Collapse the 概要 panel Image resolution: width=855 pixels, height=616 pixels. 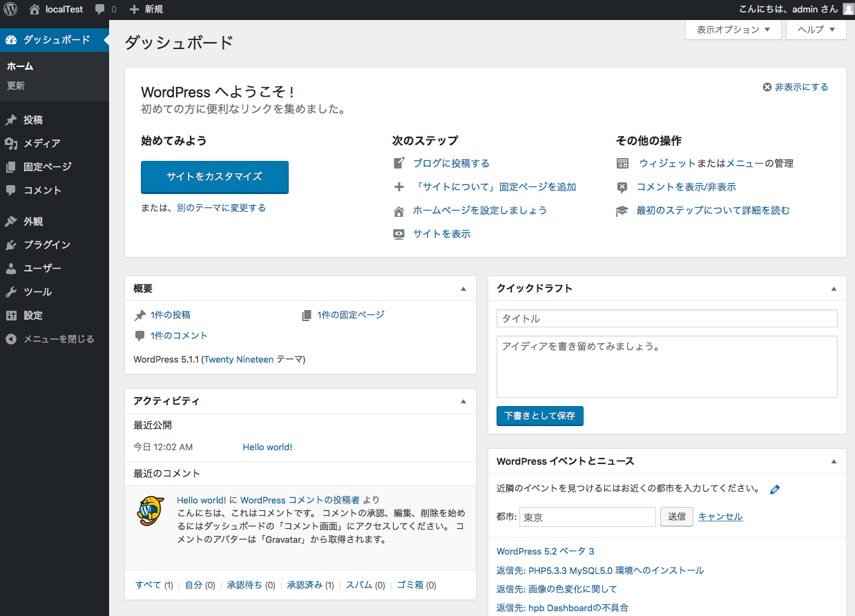click(463, 289)
